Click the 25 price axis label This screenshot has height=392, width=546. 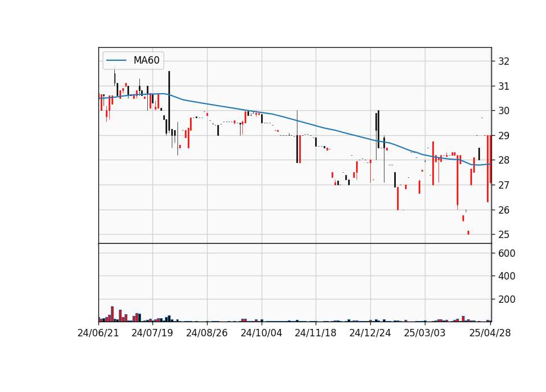pos(503,235)
